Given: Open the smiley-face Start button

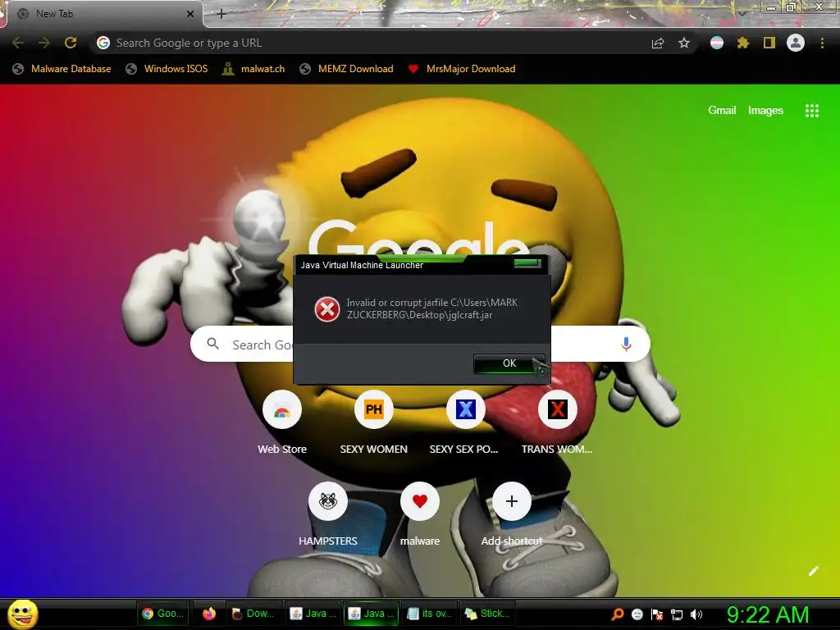Looking at the screenshot, I should click(22, 614).
